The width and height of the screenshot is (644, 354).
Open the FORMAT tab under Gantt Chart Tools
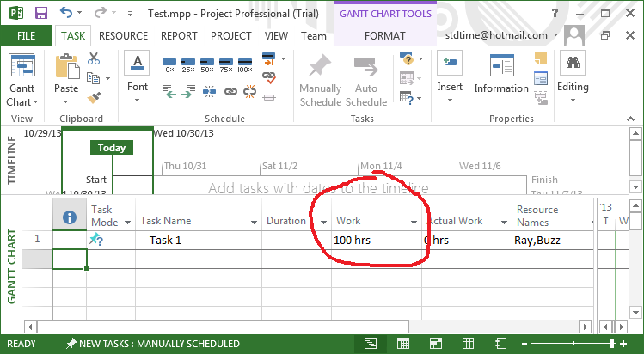tap(385, 36)
